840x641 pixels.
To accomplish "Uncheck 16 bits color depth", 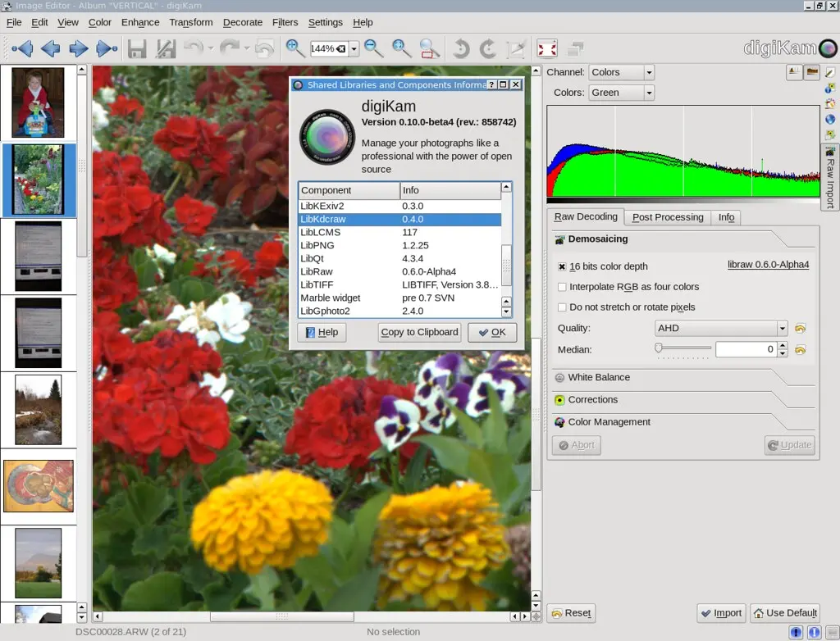I will (562, 266).
